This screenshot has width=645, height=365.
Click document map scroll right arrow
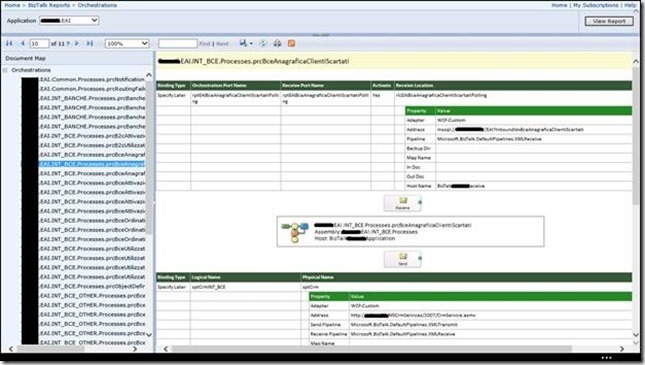(135, 349)
